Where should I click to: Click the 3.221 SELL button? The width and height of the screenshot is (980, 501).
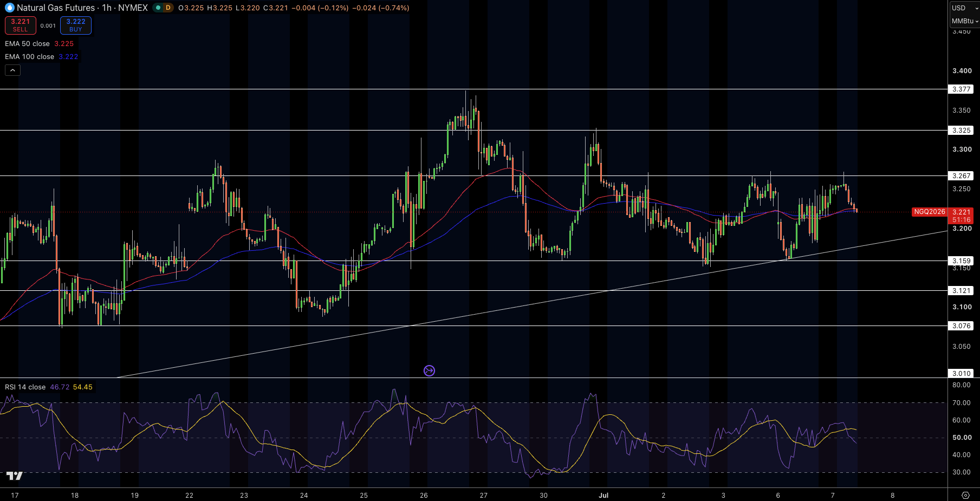[x=21, y=25]
